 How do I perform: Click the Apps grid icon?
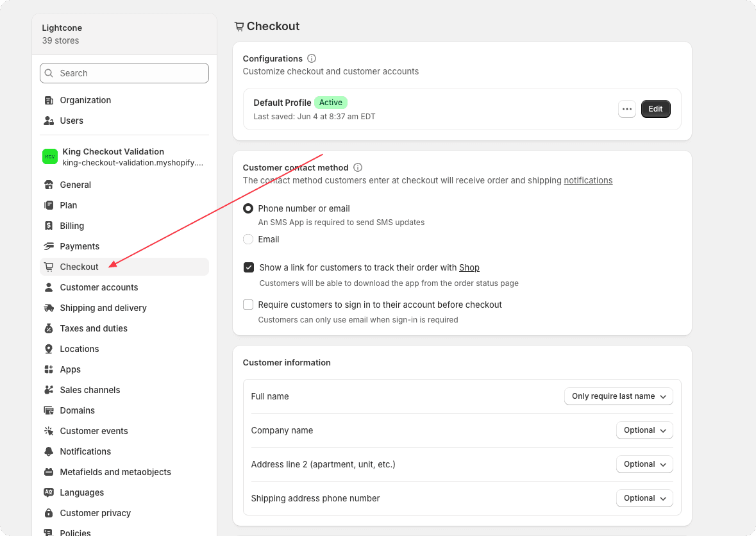[x=49, y=369]
